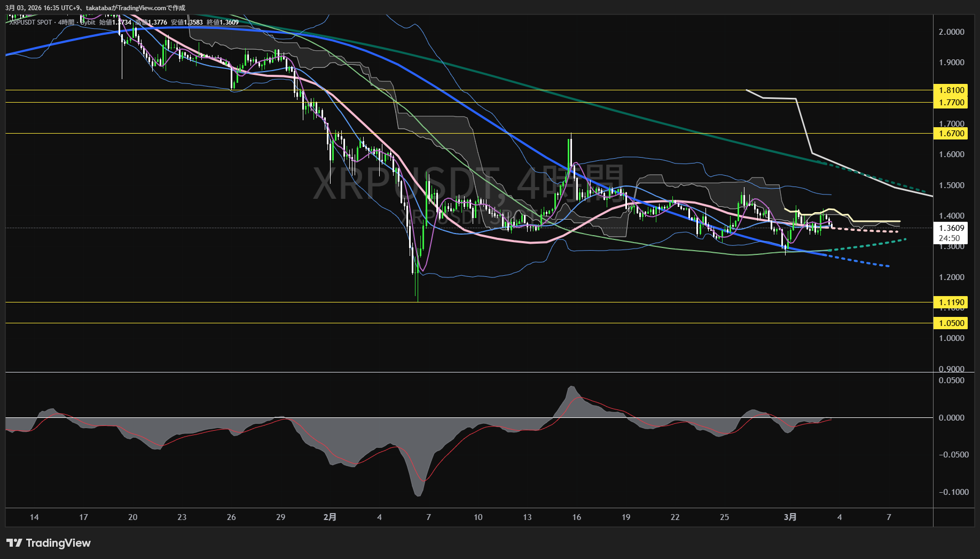
Task: Click the XRPUSDT, 4時間 center watermark
Action: click(468, 183)
